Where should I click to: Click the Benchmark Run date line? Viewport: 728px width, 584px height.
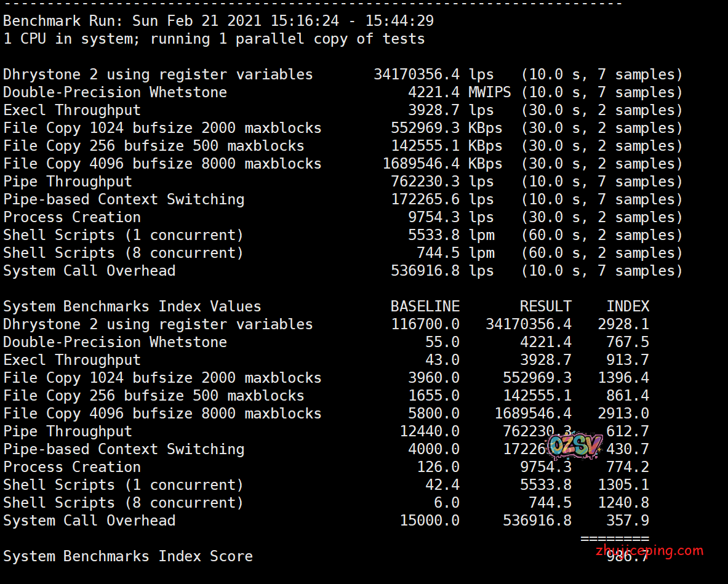(x=218, y=21)
